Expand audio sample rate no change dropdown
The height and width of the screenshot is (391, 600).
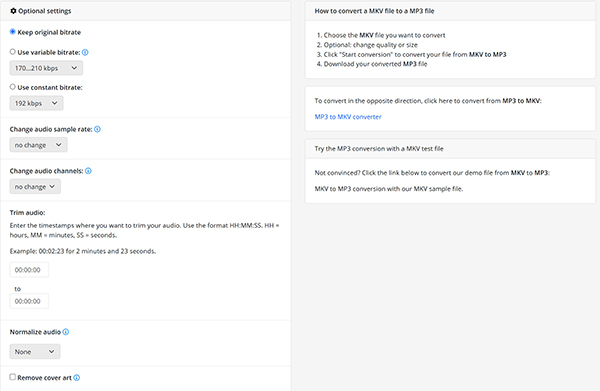38,145
